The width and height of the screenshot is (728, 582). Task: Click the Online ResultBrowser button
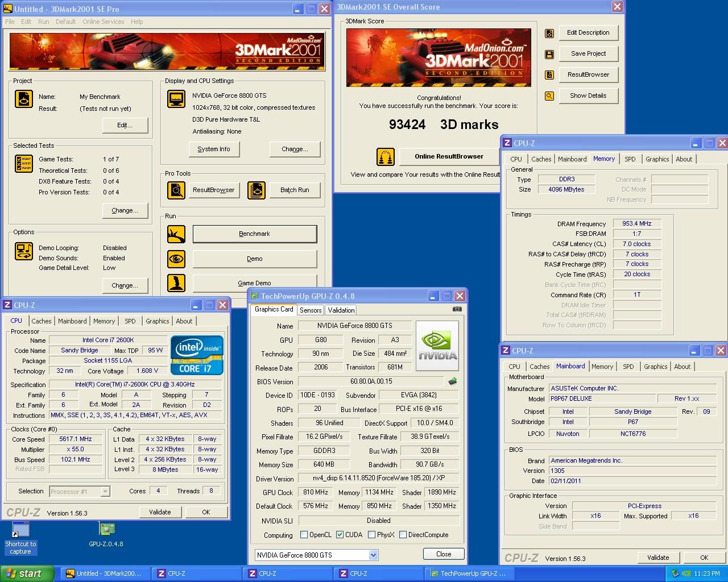(x=449, y=156)
